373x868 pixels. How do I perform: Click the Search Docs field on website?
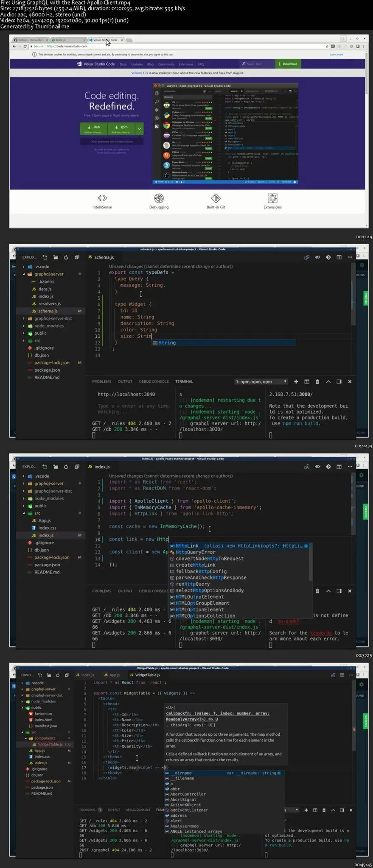coord(257,64)
